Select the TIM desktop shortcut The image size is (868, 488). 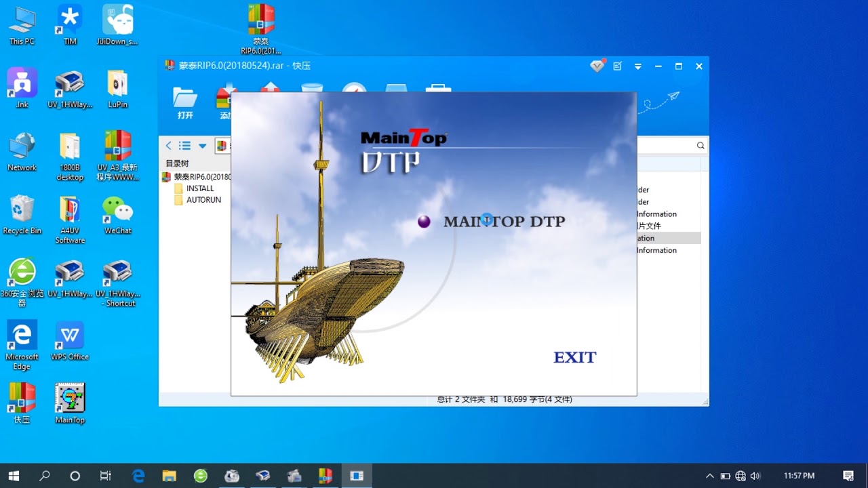tap(70, 26)
